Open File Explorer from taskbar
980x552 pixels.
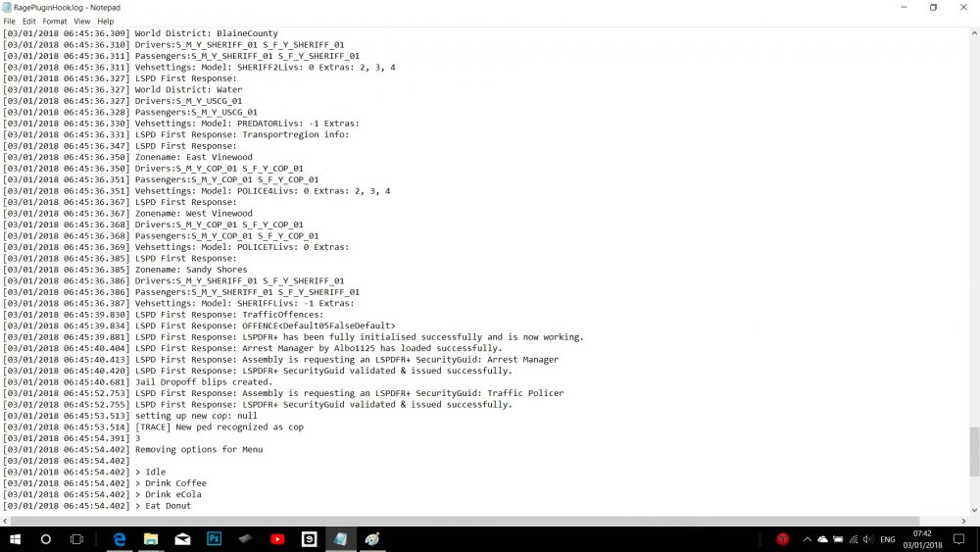click(x=151, y=539)
